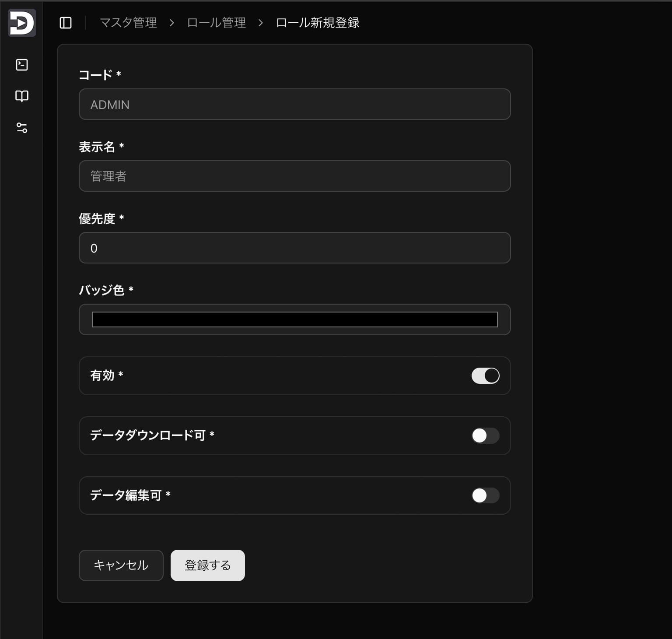Click the 有効 label text
Screen dimensions: 672x639
107,376
